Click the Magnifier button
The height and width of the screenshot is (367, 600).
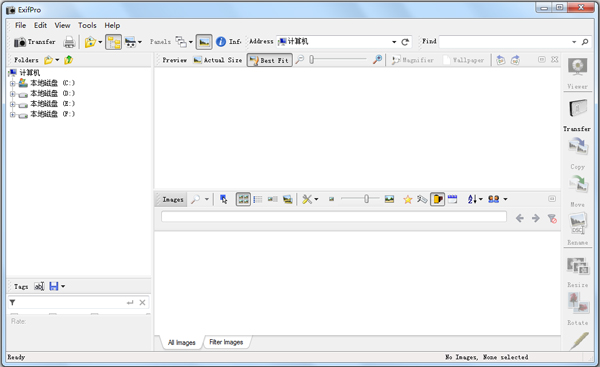(412, 60)
